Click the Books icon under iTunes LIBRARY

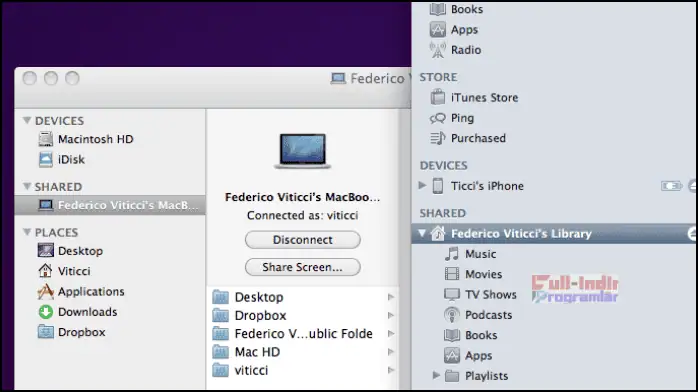pyautogui.click(x=438, y=9)
